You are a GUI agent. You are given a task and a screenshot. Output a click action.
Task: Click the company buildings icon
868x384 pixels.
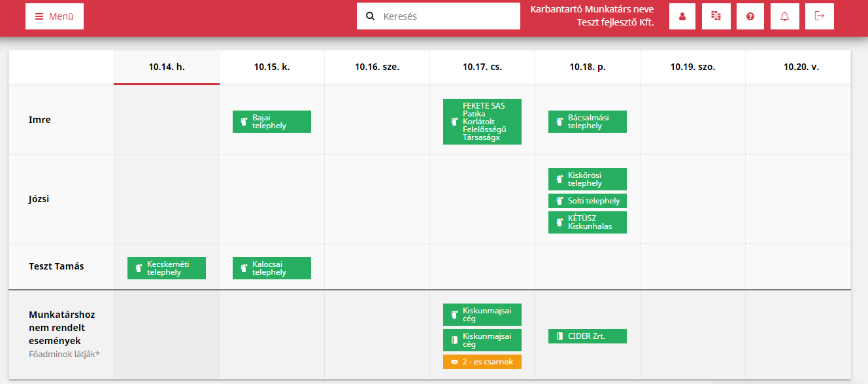(716, 16)
